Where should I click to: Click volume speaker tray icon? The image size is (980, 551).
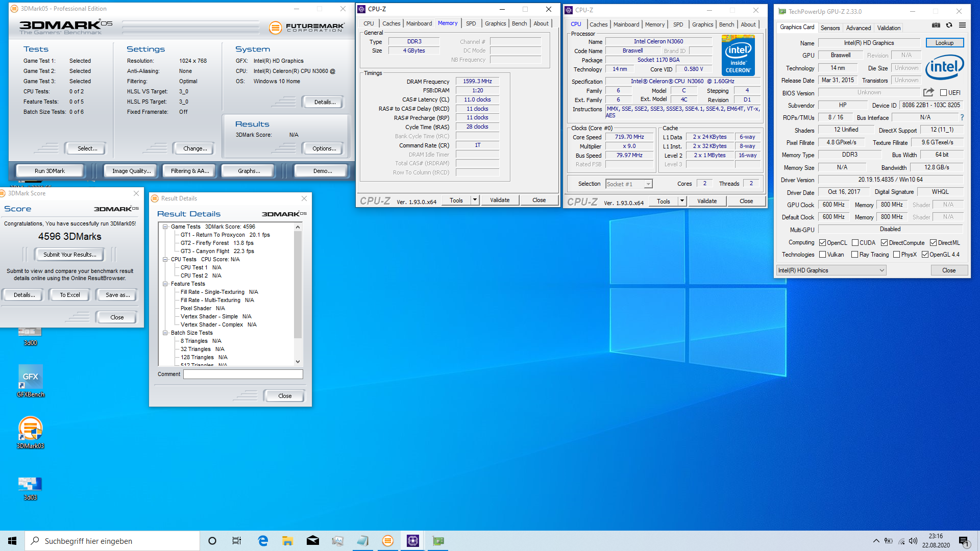(913, 541)
